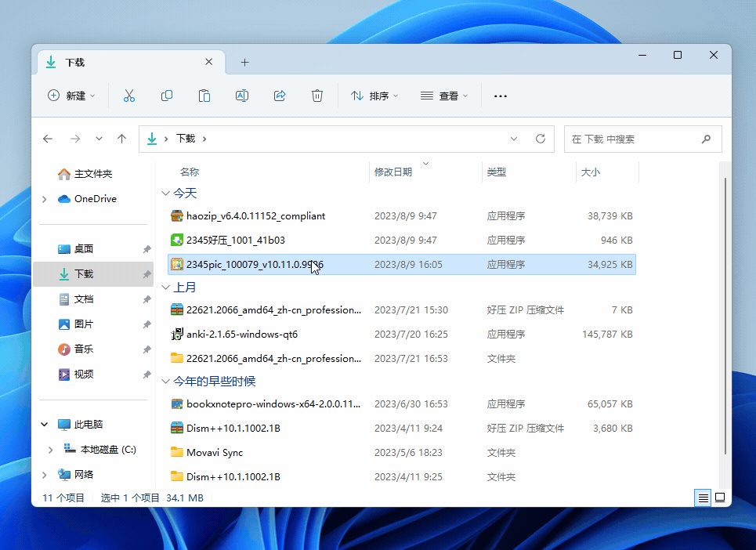Open the 新建 (New) dropdown menu

point(71,95)
